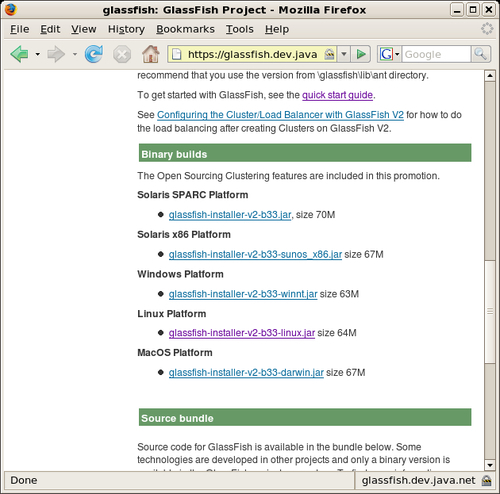Follow the quick start guide link

click(337, 95)
